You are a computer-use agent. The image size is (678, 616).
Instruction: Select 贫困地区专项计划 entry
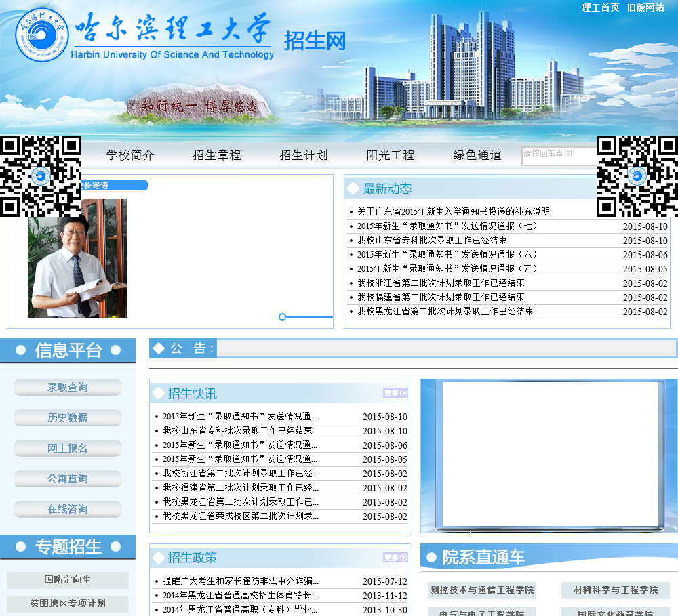(67, 604)
